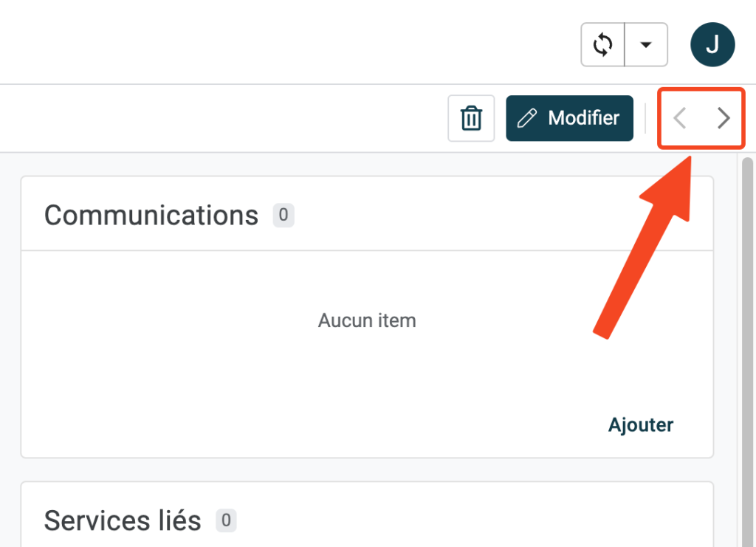
Task: Click the pencil icon in Modifier
Action: point(527,118)
